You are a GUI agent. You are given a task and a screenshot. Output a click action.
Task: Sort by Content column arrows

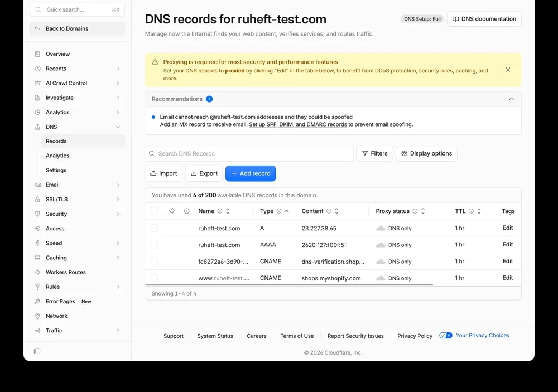point(336,211)
